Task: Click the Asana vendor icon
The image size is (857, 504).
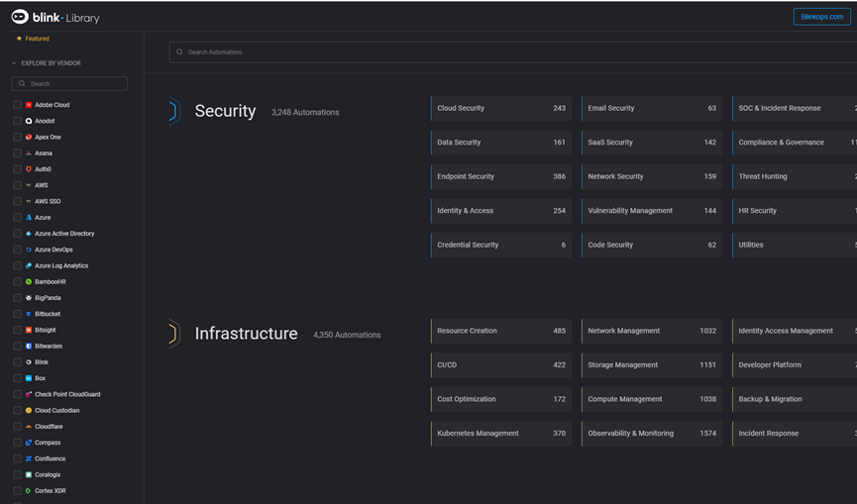Action: click(29, 153)
